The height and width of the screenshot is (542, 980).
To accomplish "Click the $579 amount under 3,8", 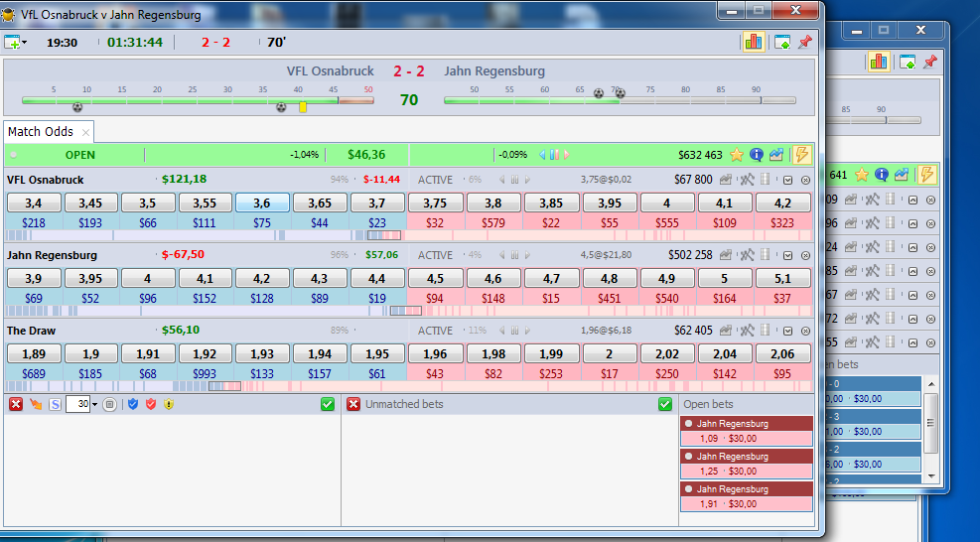I will (493, 222).
